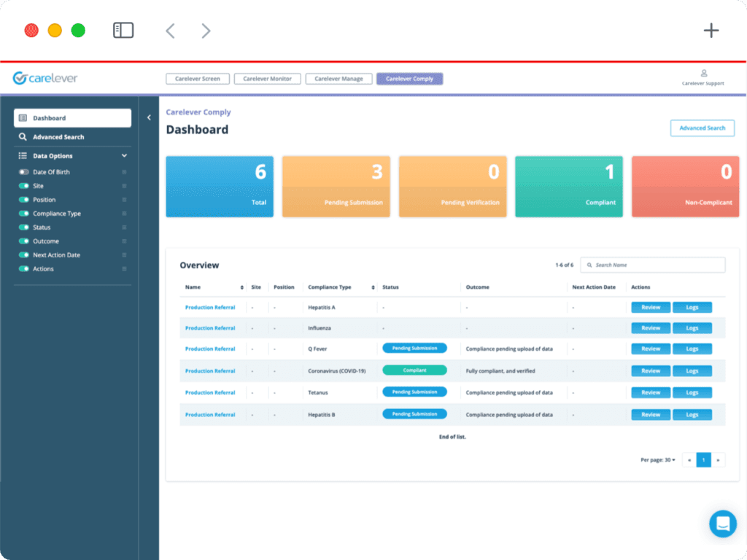Select page 1 in pagination

tap(704, 460)
